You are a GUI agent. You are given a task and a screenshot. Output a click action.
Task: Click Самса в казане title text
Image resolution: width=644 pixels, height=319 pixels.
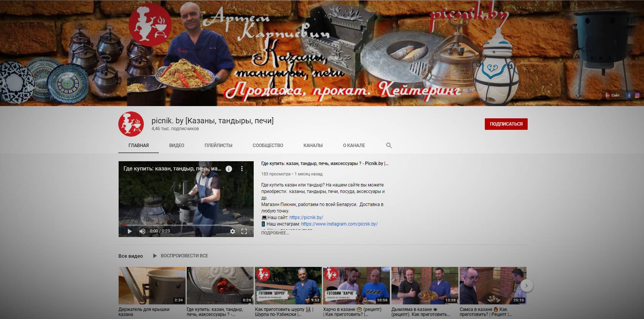pyautogui.click(x=486, y=312)
